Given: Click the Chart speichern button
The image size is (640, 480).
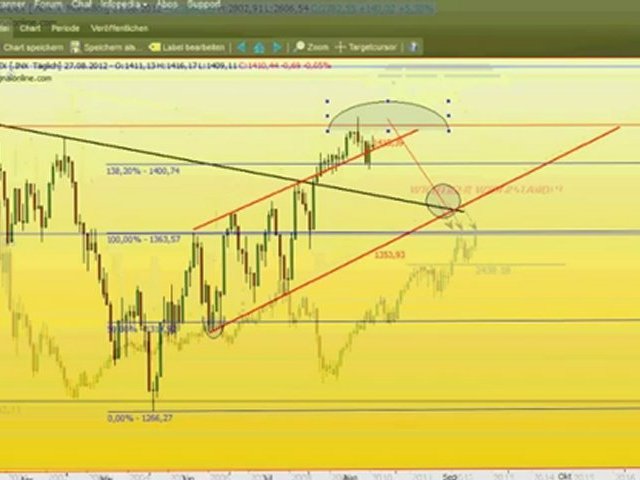Looking at the screenshot, I should [33, 46].
